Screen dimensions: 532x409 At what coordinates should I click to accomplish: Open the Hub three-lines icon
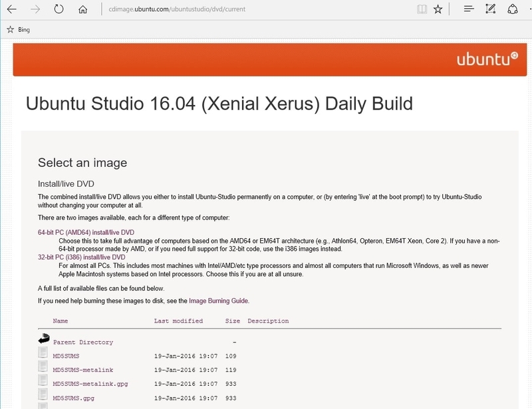469,9
